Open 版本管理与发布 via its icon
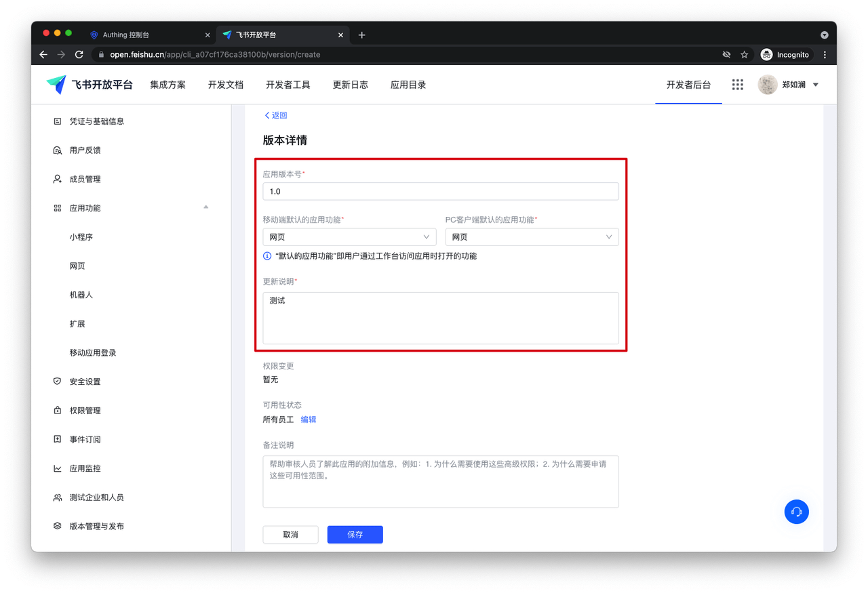Image resolution: width=868 pixels, height=593 pixels. click(x=57, y=525)
